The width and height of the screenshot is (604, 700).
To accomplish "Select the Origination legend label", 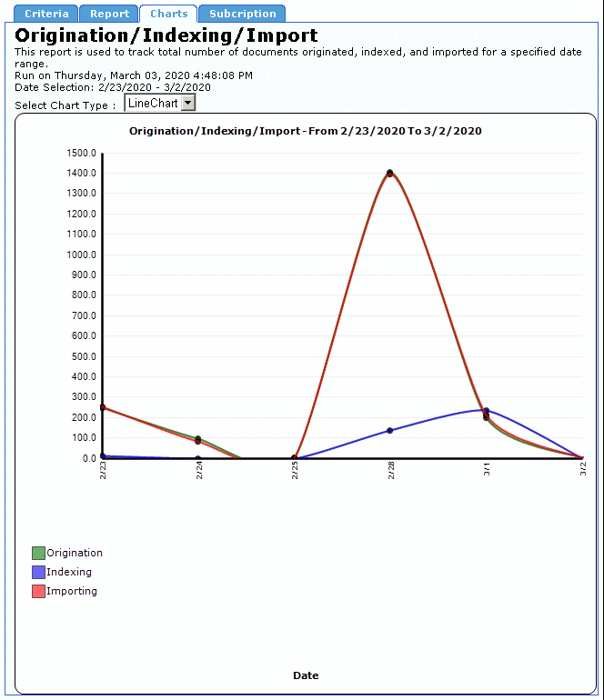I will (x=75, y=553).
